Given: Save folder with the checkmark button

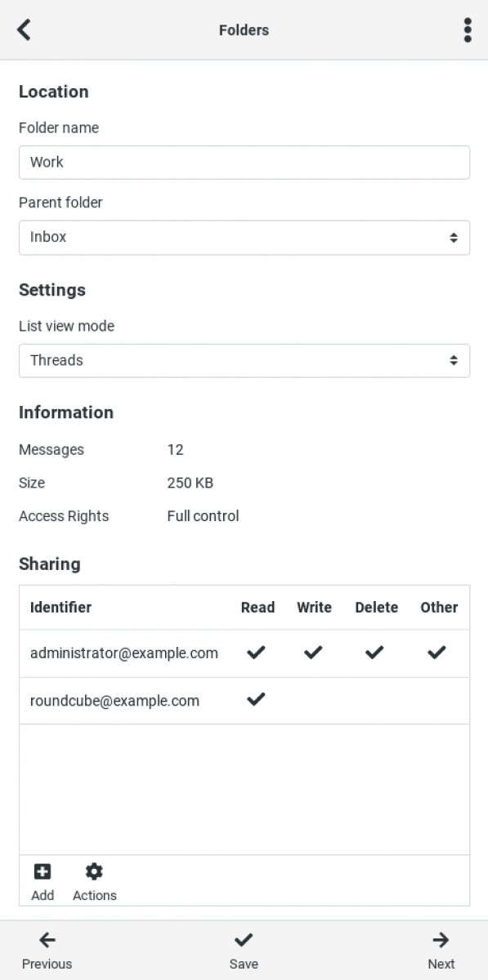Looking at the screenshot, I should point(244,951).
